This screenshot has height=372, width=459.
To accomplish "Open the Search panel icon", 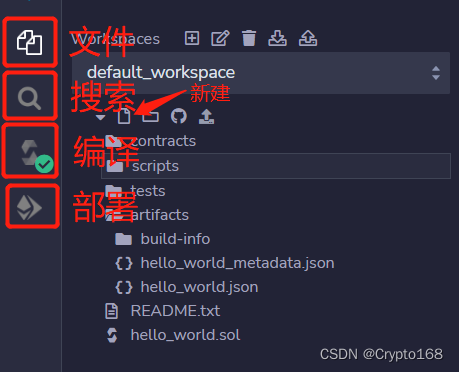I will click(x=29, y=98).
